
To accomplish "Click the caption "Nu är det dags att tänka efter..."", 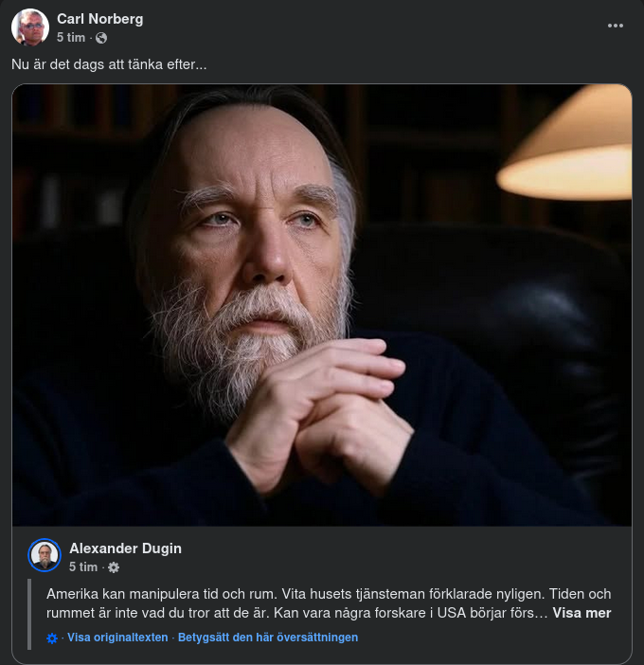I will [x=109, y=64].
